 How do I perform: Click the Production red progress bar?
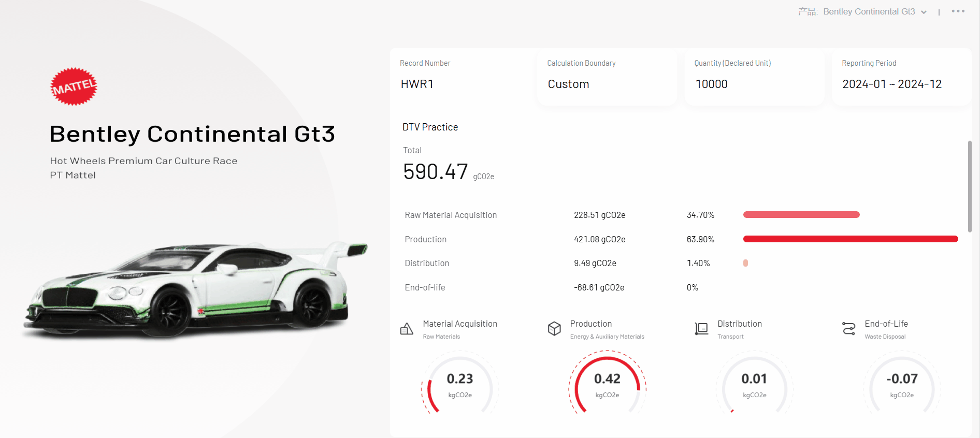click(x=850, y=239)
